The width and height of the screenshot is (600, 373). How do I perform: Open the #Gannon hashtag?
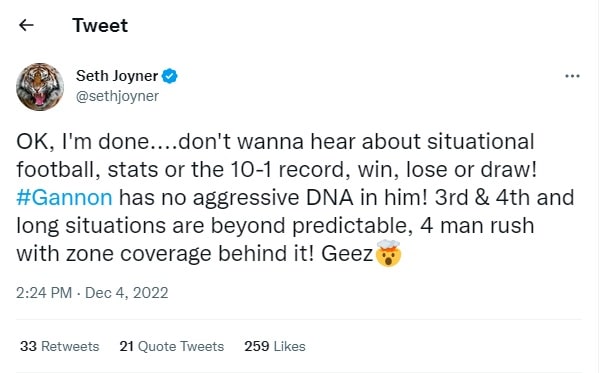(x=64, y=197)
